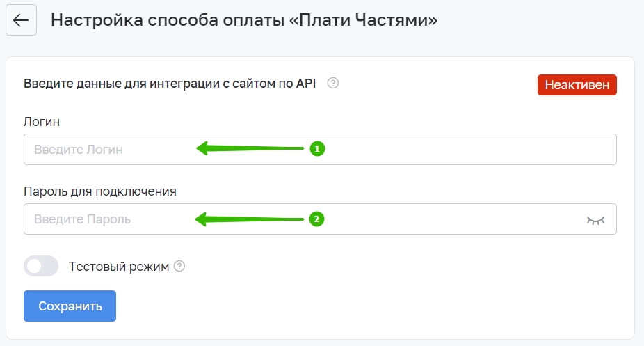This screenshot has height=346, width=644.
Task: Click the Пароль для подключения label
Action: tap(100, 191)
